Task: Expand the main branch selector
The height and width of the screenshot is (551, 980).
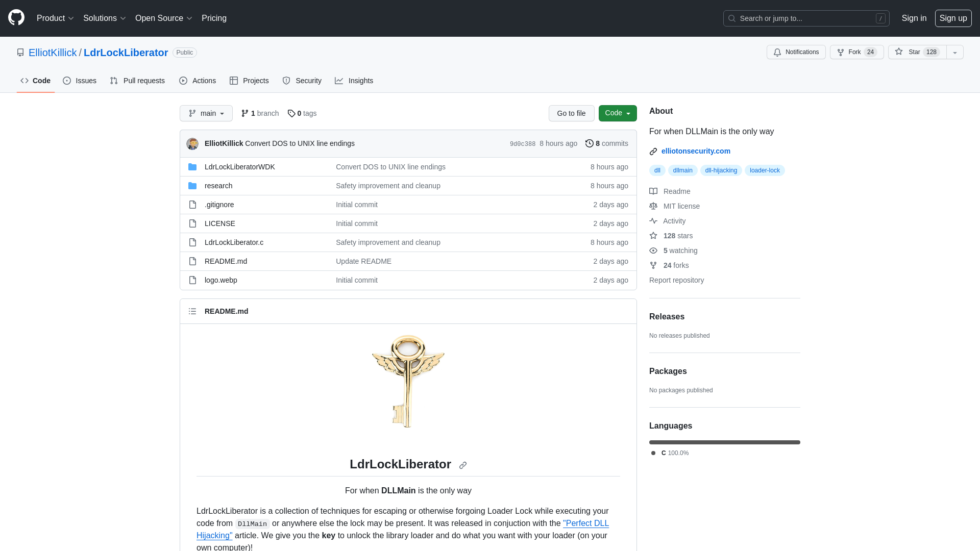Action: tap(206, 113)
